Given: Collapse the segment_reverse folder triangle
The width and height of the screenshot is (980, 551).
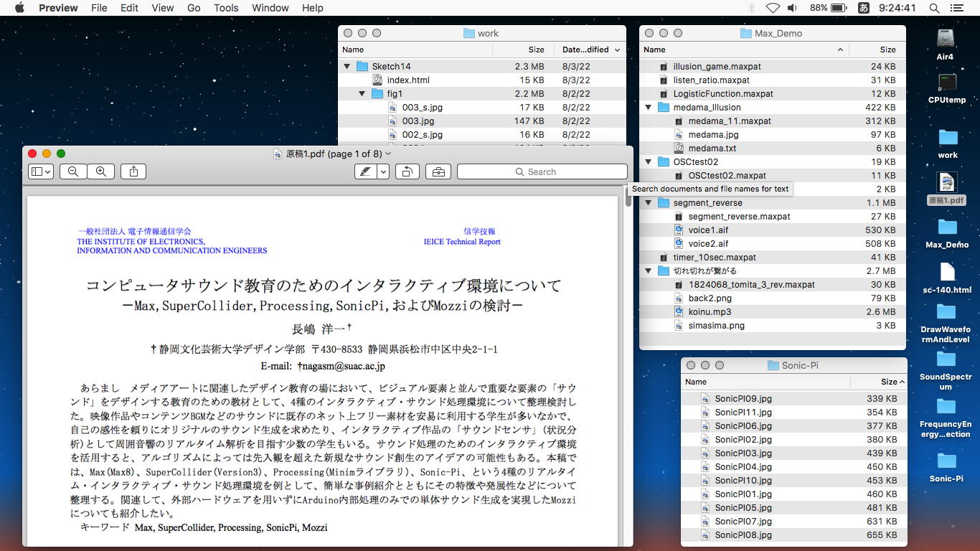Looking at the screenshot, I should (x=649, y=203).
